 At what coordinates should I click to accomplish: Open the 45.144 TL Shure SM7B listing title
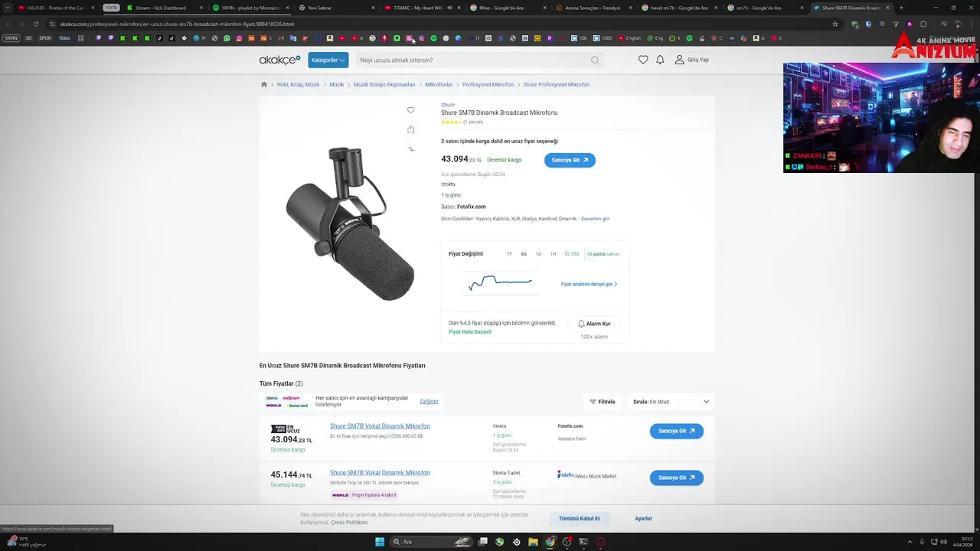point(380,473)
